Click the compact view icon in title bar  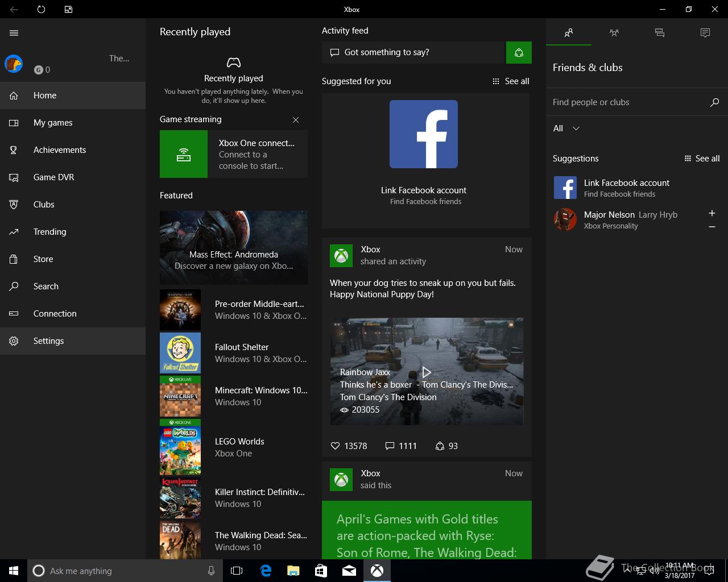(x=68, y=9)
